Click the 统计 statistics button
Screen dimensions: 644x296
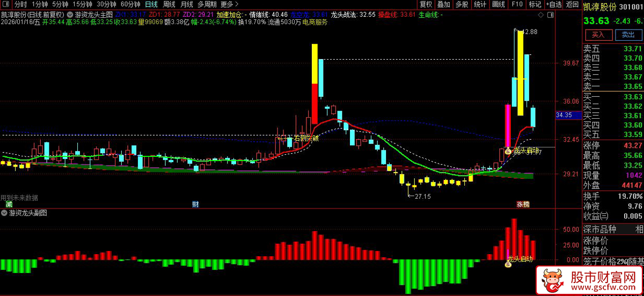click(480, 4)
